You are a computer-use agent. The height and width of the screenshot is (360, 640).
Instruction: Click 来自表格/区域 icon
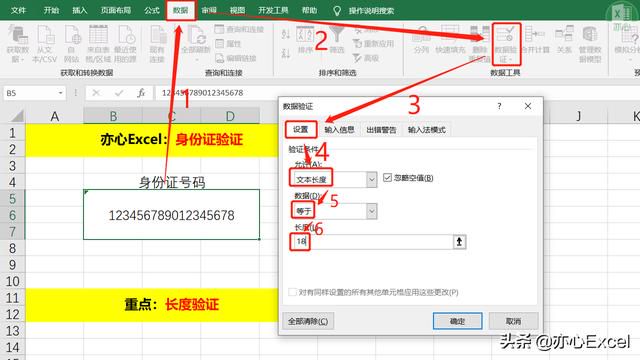point(98,44)
